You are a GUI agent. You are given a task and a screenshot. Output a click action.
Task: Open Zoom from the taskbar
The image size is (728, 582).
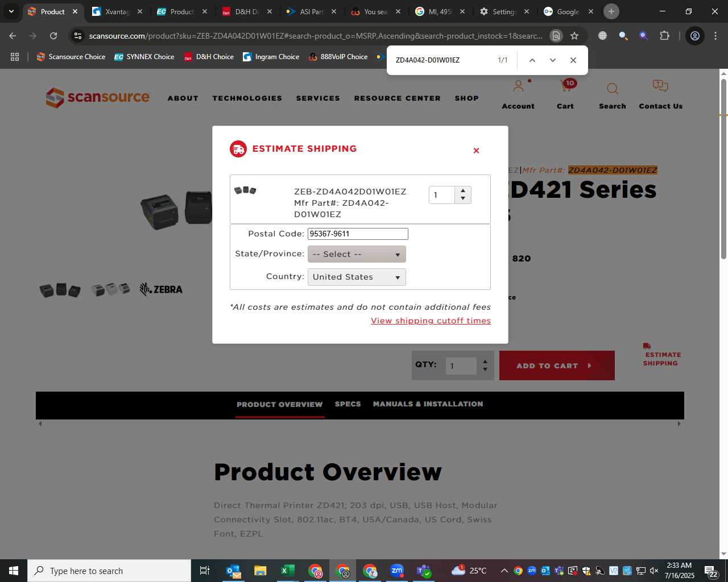[397, 571]
